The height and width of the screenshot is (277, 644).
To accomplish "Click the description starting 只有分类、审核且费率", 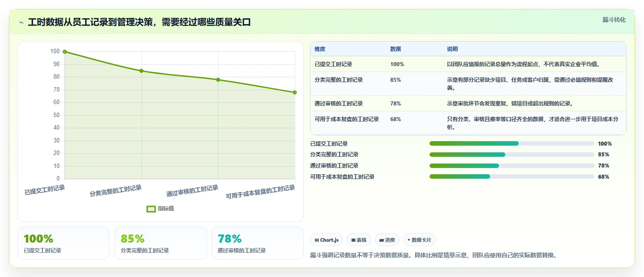I will pos(533,123).
